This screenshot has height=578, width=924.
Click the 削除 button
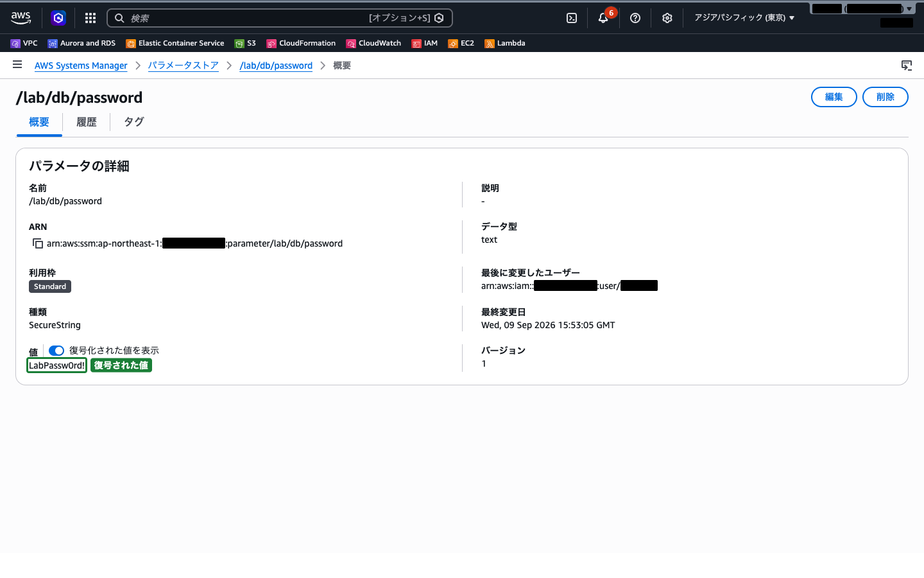tap(886, 97)
